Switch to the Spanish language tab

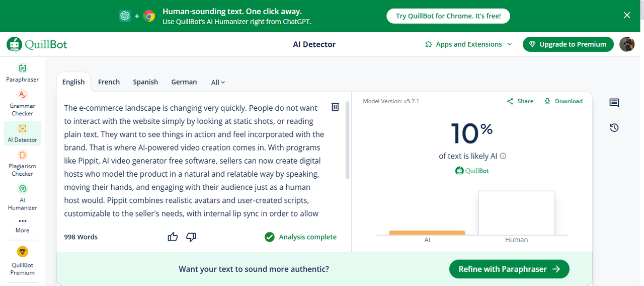pos(145,82)
